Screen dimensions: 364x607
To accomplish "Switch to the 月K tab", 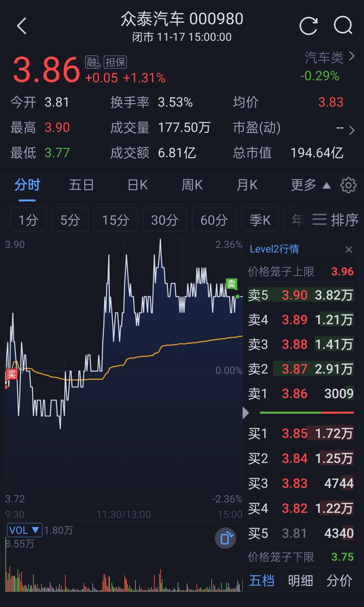I will (247, 185).
